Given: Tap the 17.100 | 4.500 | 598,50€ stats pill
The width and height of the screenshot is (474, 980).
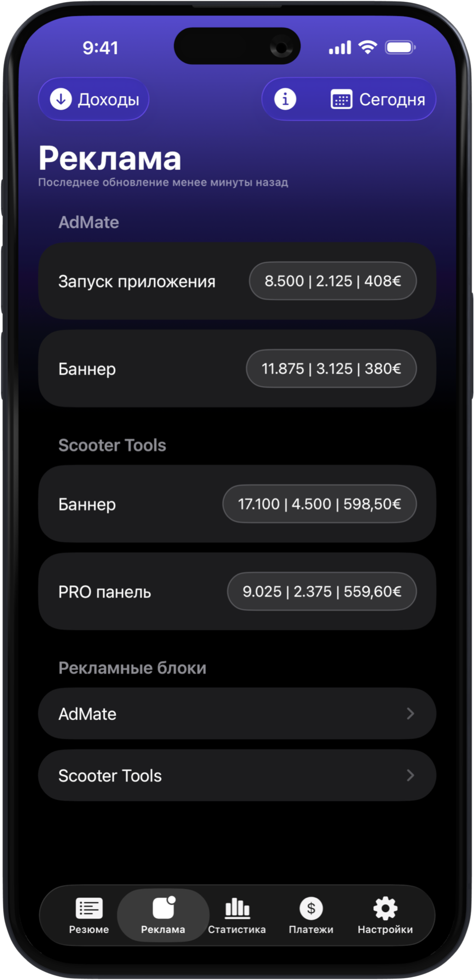Looking at the screenshot, I should click(x=320, y=504).
